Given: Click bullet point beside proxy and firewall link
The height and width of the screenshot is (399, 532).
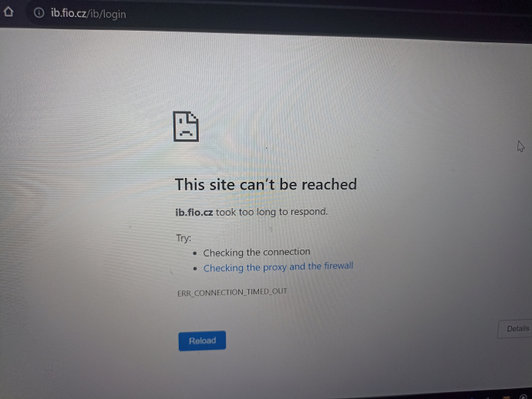Looking at the screenshot, I should pyautogui.click(x=195, y=269).
